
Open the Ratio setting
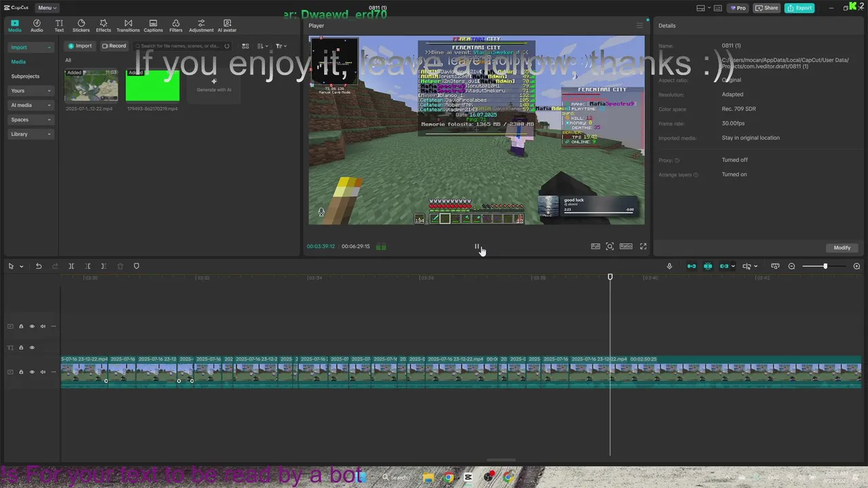626,247
